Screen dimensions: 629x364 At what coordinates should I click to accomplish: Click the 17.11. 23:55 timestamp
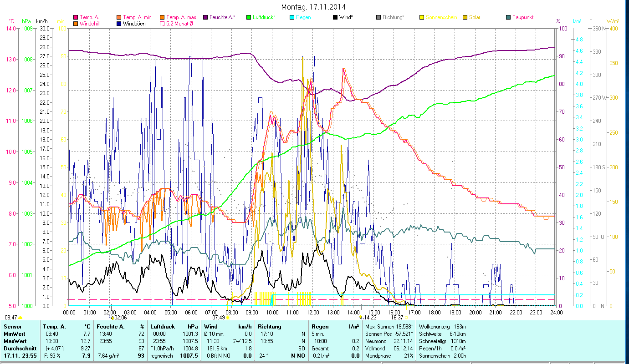tap(20, 355)
